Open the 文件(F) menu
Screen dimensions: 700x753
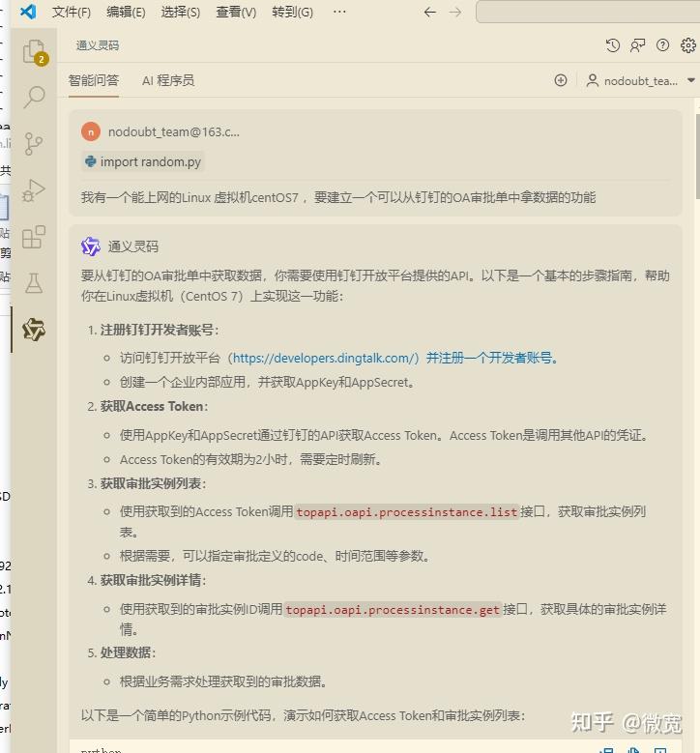(72, 12)
